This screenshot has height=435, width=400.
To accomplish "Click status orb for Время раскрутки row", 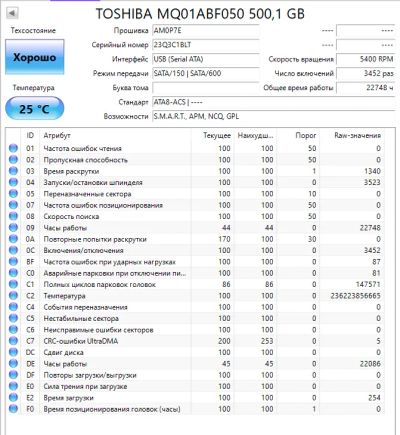I will tap(13, 171).
